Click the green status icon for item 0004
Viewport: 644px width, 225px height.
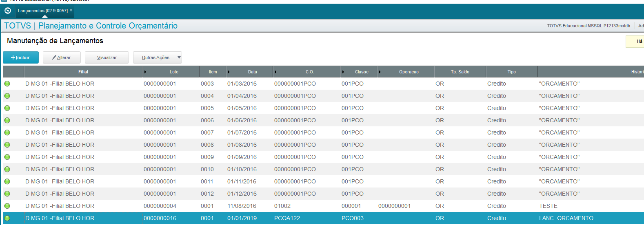[7, 96]
